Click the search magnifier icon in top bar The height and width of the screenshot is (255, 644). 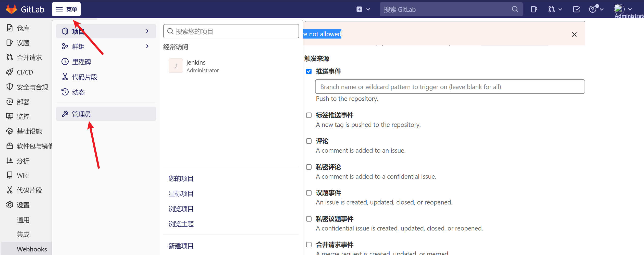pyautogui.click(x=515, y=9)
